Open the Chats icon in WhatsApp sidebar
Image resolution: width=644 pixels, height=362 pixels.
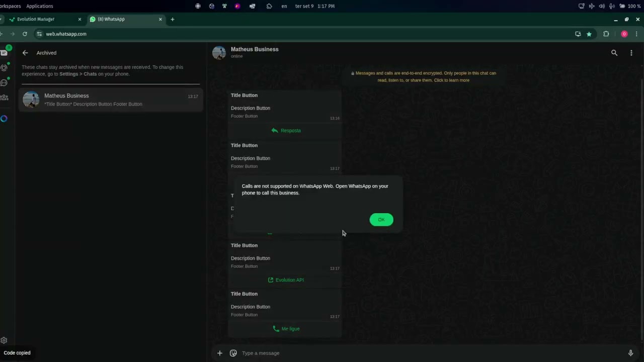(x=4, y=52)
